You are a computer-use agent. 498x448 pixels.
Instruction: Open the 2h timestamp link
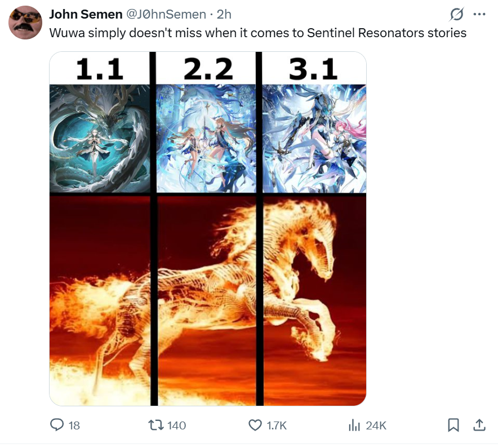[224, 14]
